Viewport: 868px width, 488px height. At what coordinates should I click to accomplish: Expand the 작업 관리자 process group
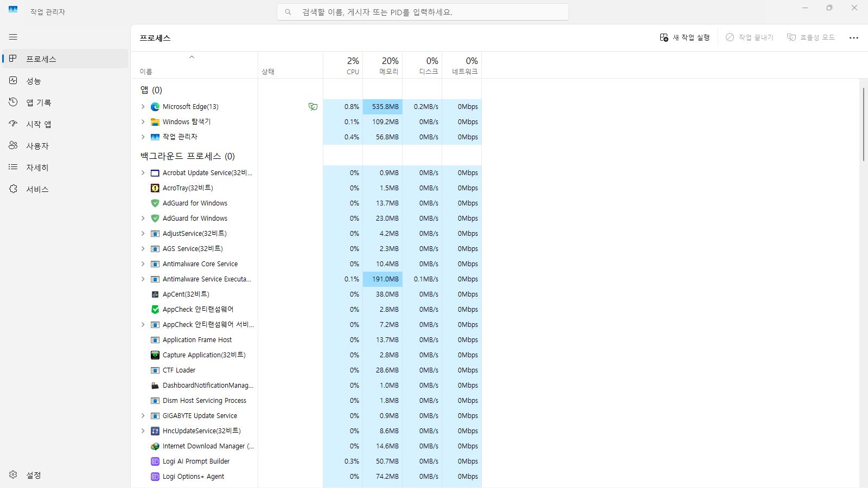(x=143, y=137)
